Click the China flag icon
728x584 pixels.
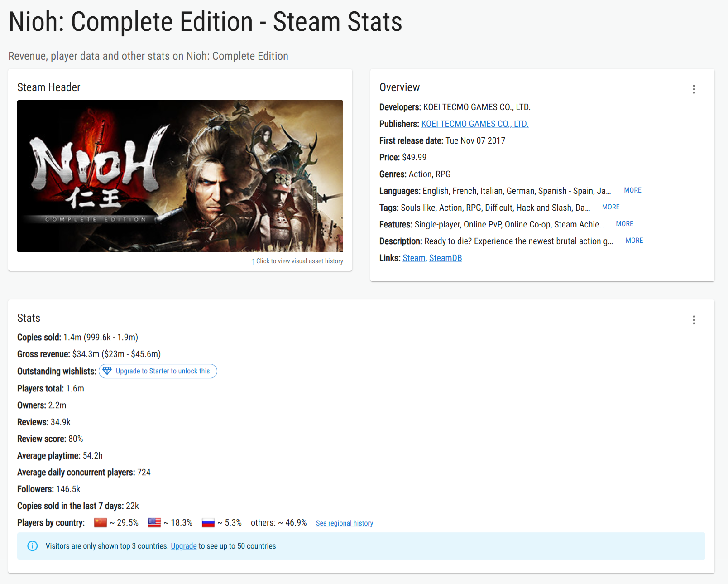point(101,523)
